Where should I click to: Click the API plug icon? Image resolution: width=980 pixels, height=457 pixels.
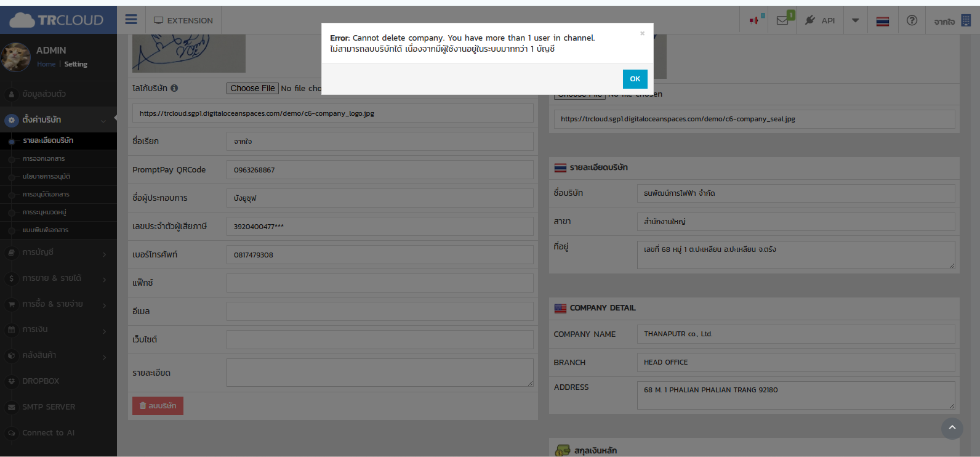click(810, 20)
